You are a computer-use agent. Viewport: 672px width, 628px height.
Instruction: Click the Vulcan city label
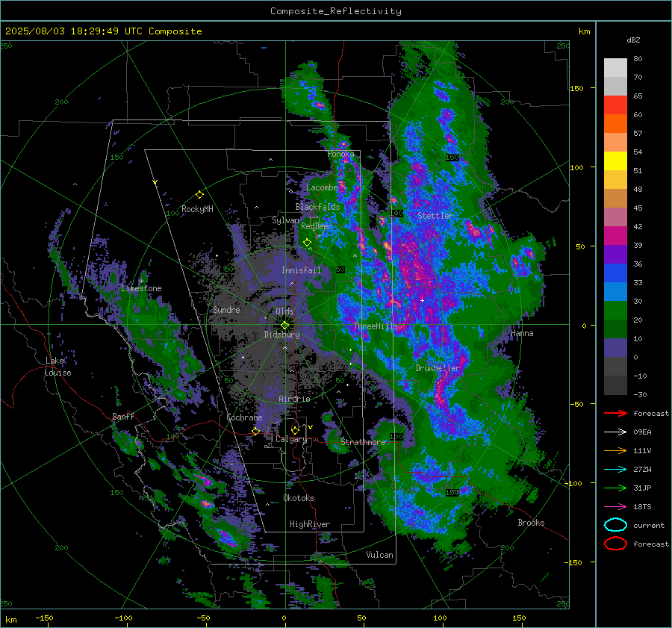379,555
